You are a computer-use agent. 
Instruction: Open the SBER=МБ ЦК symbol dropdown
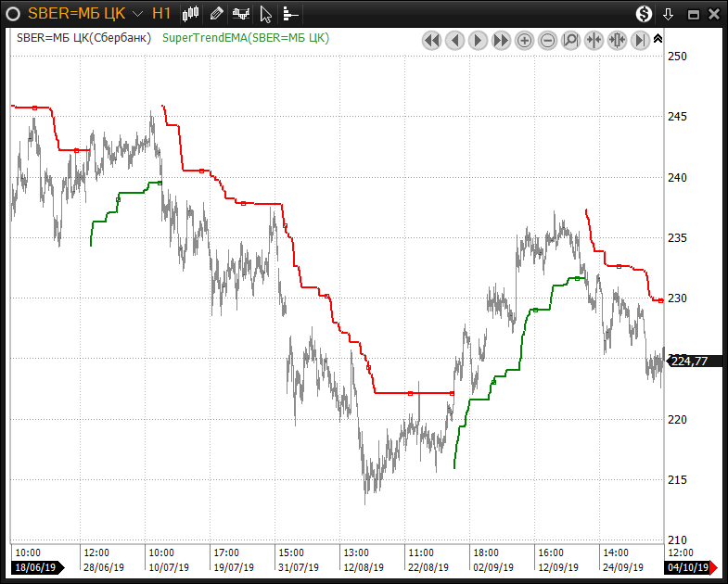click(x=137, y=14)
